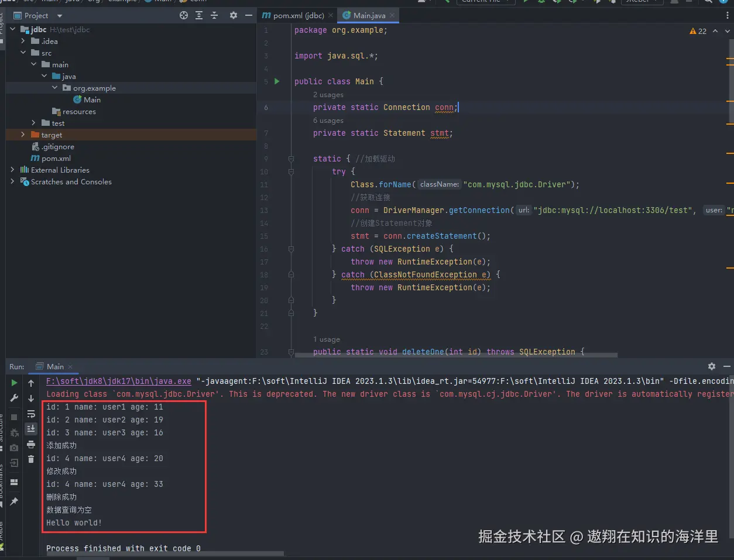Expand the target folder
The width and height of the screenshot is (734, 560).
[x=23, y=135]
